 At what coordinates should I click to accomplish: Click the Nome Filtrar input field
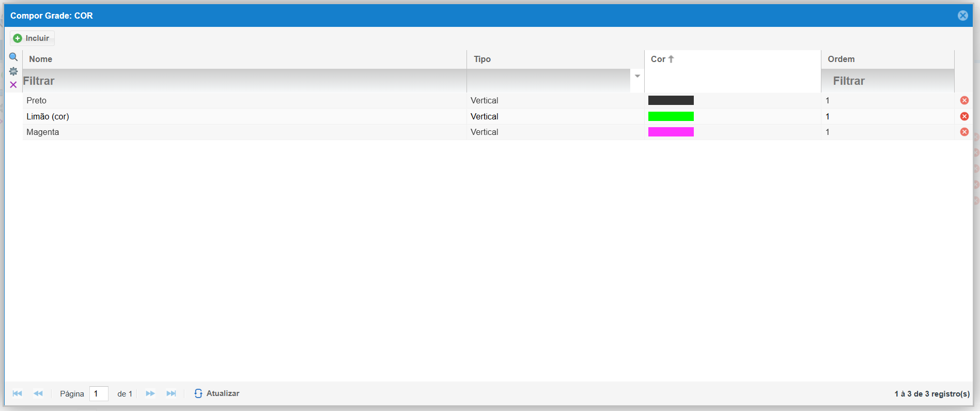coord(243,81)
